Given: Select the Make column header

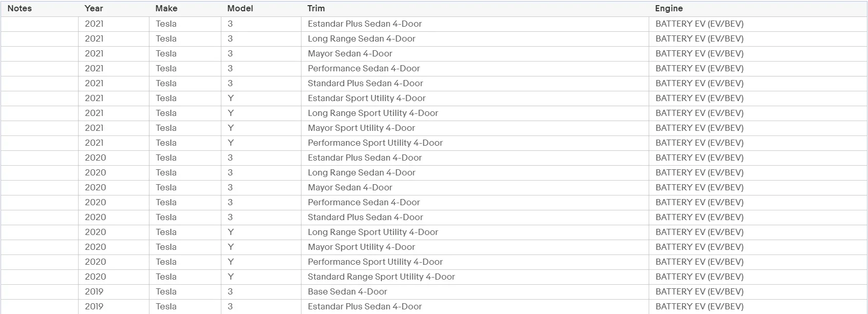Looking at the screenshot, I should click(166, 8).
